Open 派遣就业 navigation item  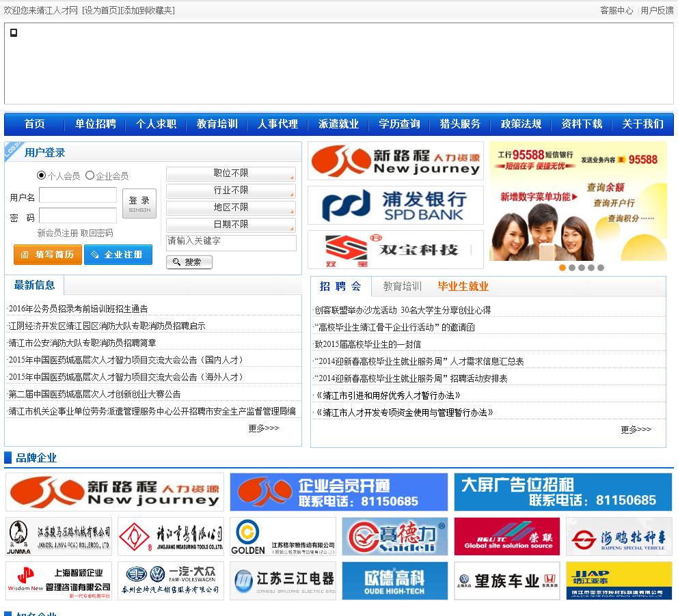click(338, 124)
